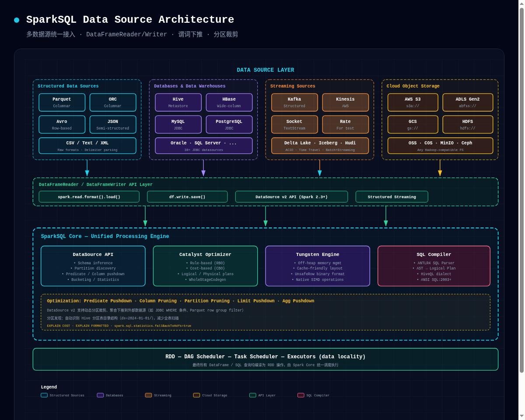Select the SQL Compiler card
525x420 pixels.
pyautogui.click(x=434, y=266)
